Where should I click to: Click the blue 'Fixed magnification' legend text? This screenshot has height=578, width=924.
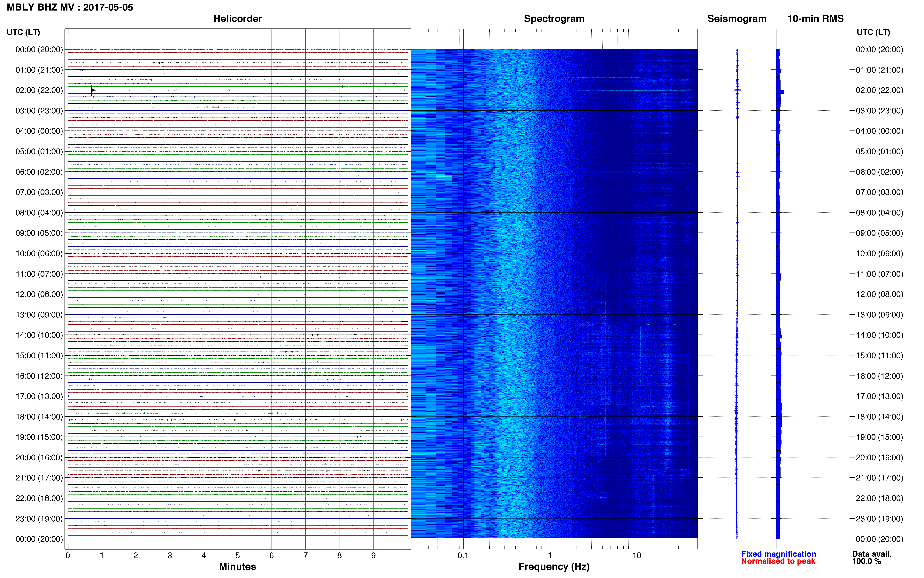pyautogui.click(x=778, y=554)
